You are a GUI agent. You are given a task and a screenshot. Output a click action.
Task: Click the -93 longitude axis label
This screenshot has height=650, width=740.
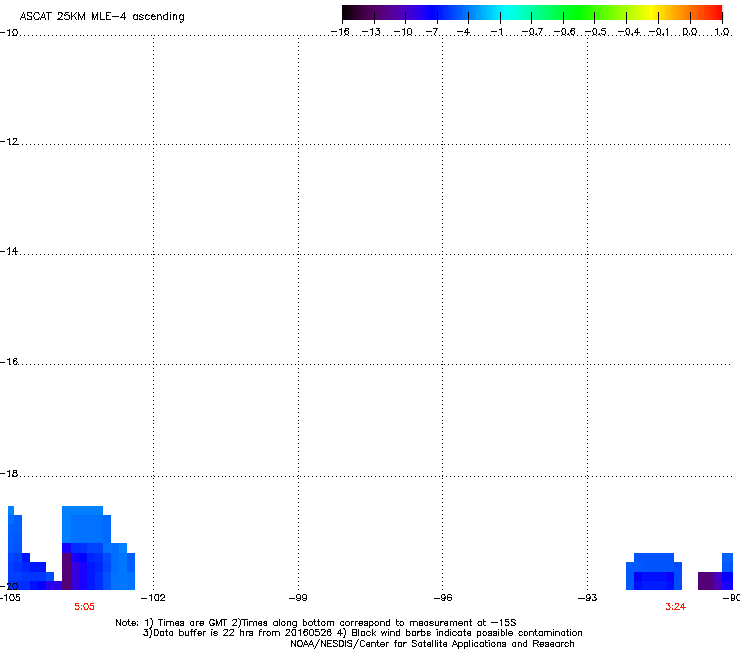pos(588,597)
